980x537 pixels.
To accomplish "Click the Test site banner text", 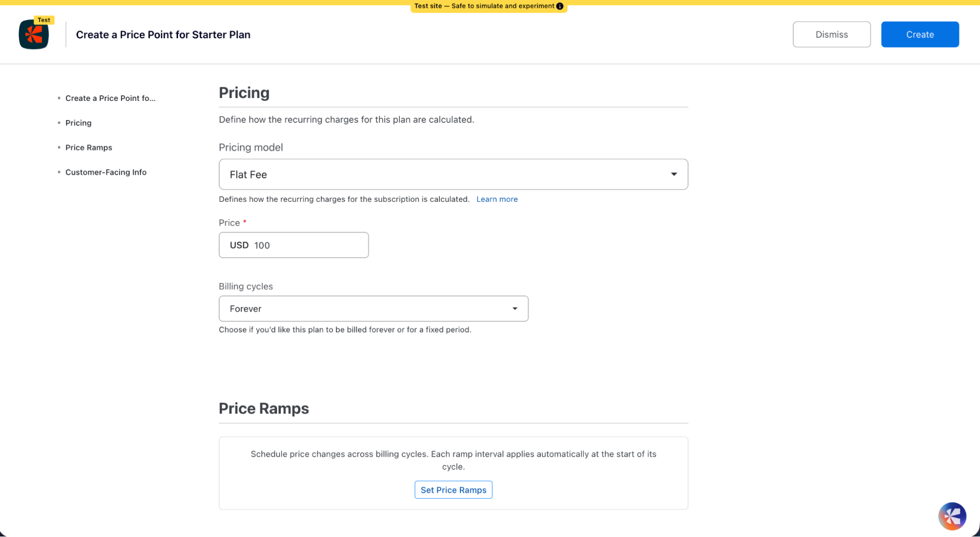I will pyautogui.click(x=484, y=6).
